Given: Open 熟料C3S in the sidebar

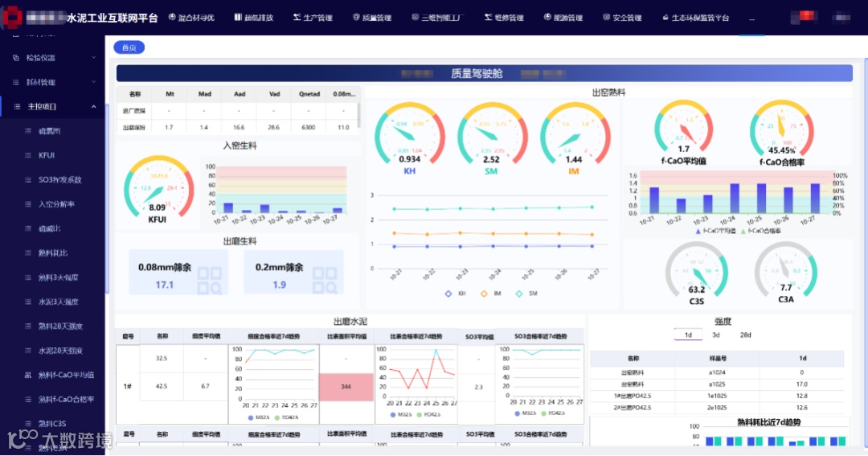Looking at the screenshot, I should tap(52, 424).
